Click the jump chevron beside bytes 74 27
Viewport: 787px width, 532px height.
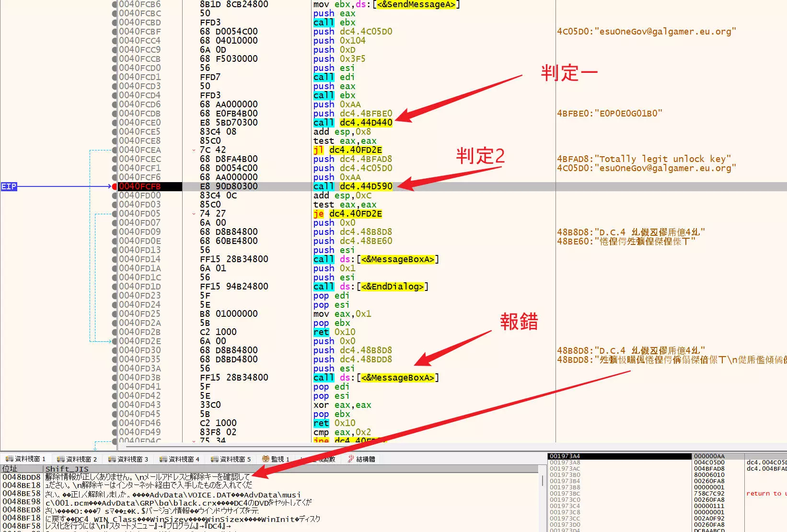click(x=194, y=214)
